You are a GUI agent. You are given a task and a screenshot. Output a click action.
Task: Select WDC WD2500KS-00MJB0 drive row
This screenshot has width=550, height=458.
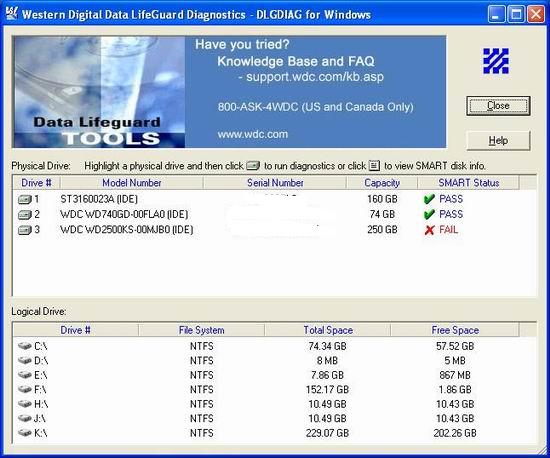(274, 230)
